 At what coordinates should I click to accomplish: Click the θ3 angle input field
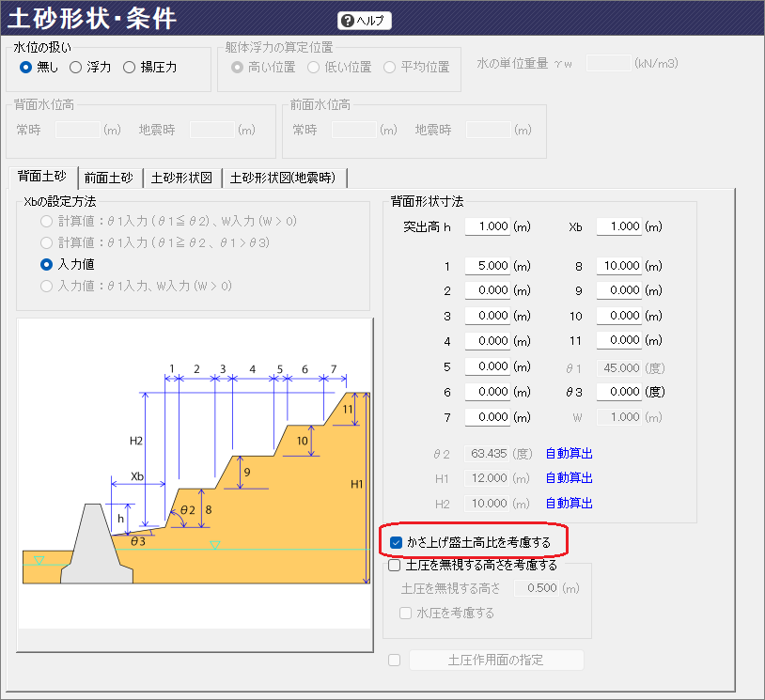point(618,391)
